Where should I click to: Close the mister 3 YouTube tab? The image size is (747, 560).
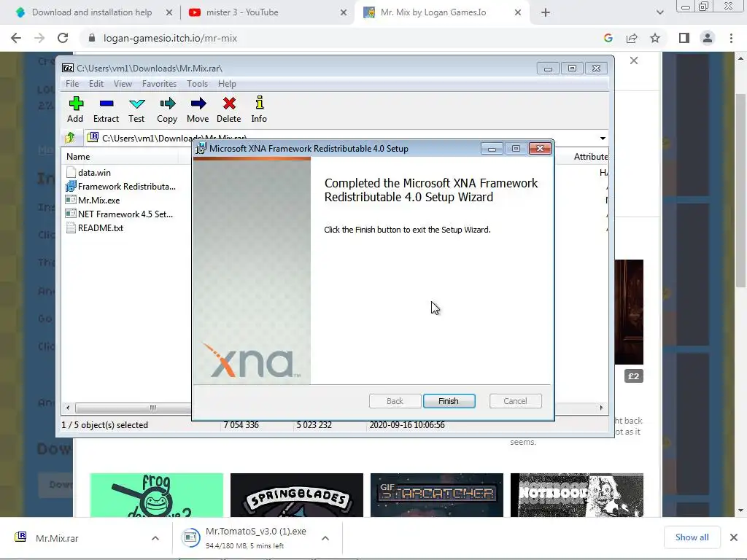point(344,12)
